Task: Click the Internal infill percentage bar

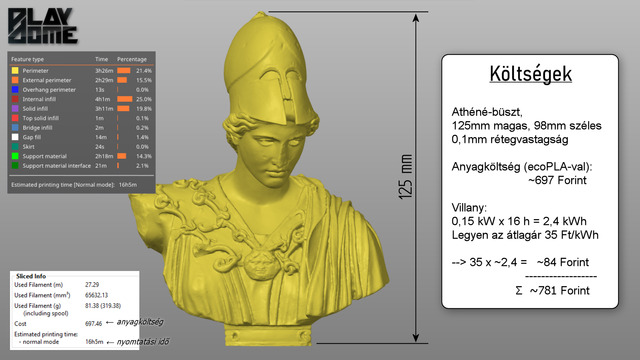Action: (x=125, y=99)
